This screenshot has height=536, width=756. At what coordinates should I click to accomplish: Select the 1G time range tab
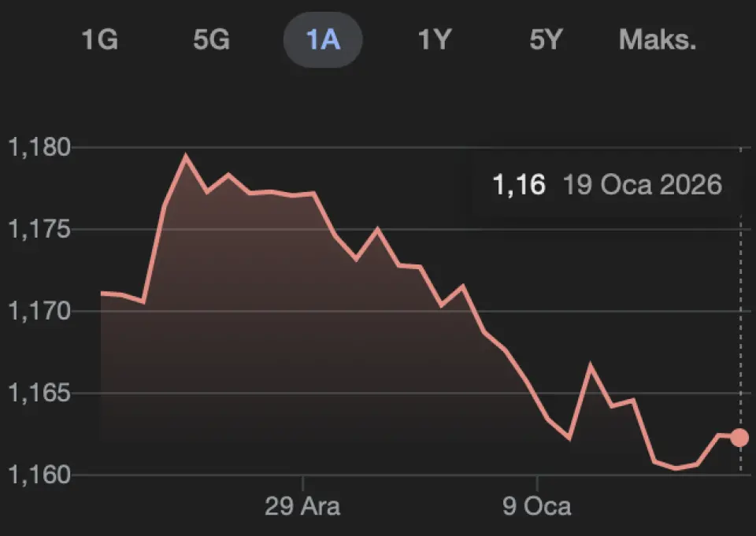(x=100, y=39)
